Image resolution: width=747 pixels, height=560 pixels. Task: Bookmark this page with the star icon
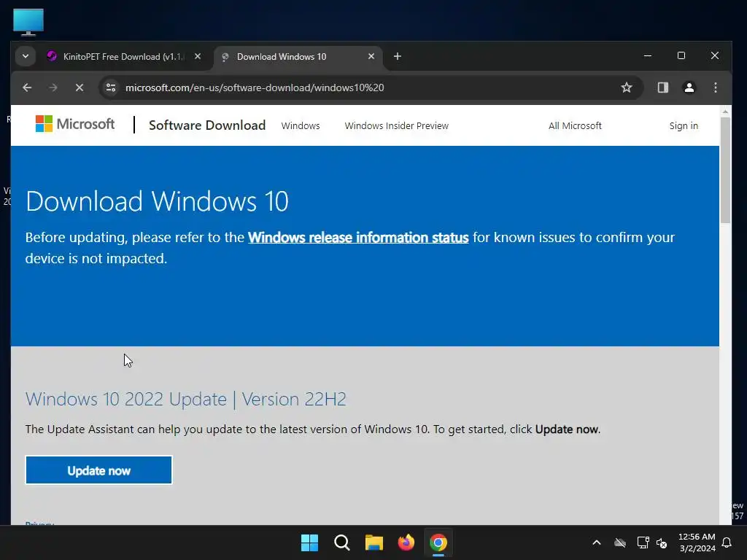pyautogui.click(x=627, y=87)
